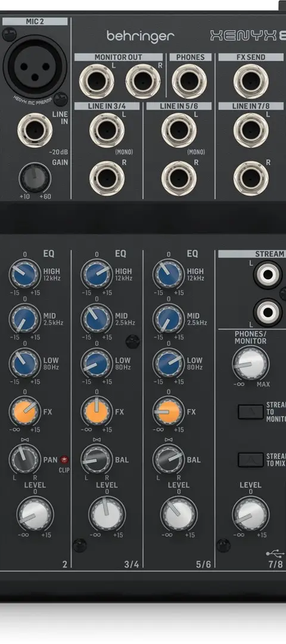Adjust channel 3/4 LEVEL knob
This screenshot has width=286, height=644.
pos(107,513)
